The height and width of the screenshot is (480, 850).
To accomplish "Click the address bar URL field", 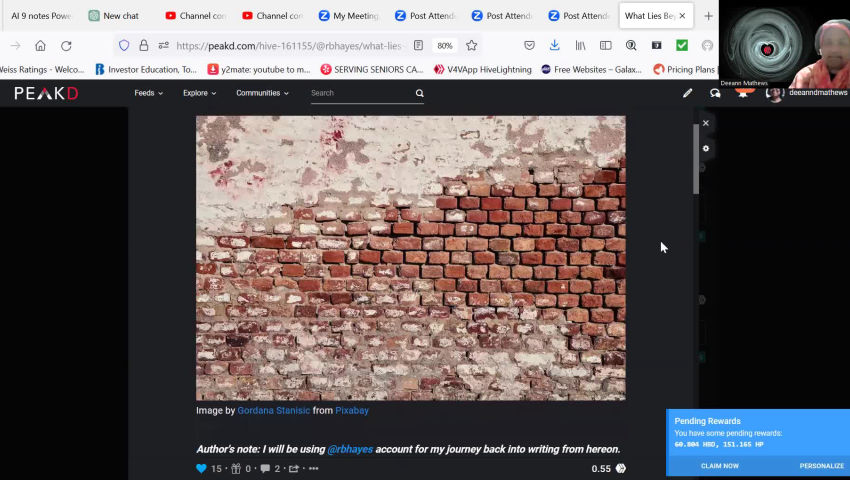I will pos(289,46).
